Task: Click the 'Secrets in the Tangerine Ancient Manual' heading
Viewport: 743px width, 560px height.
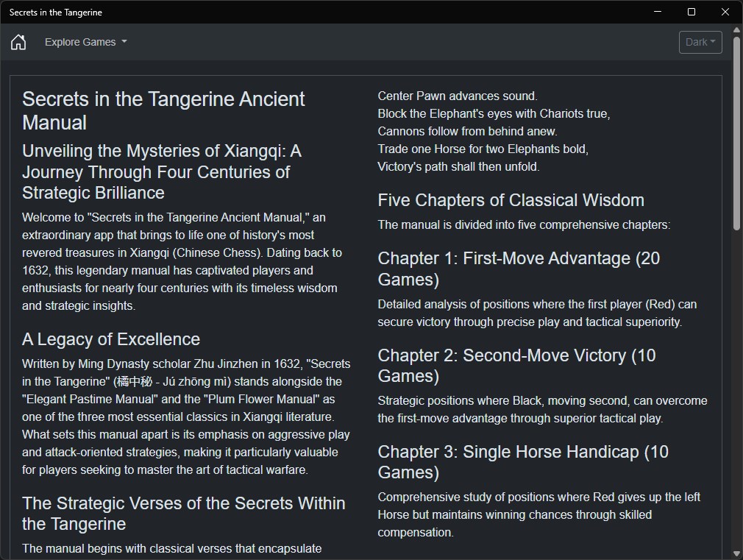Action: [163, 110]
